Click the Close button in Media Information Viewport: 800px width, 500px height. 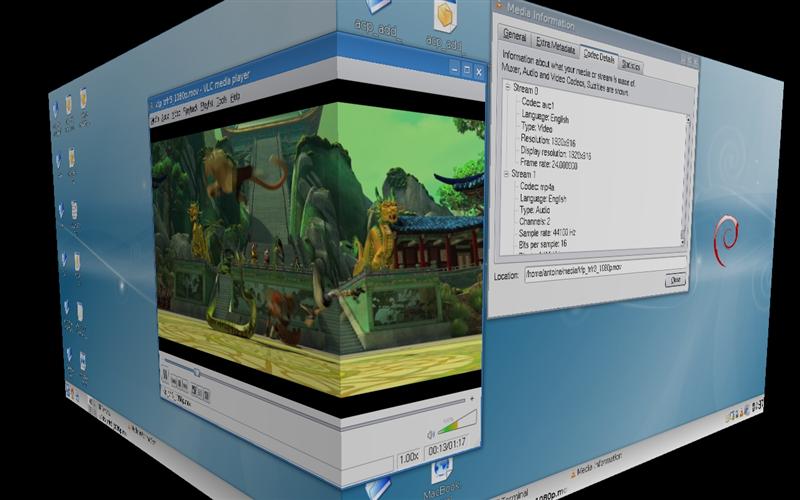click(x=675, y=280)
